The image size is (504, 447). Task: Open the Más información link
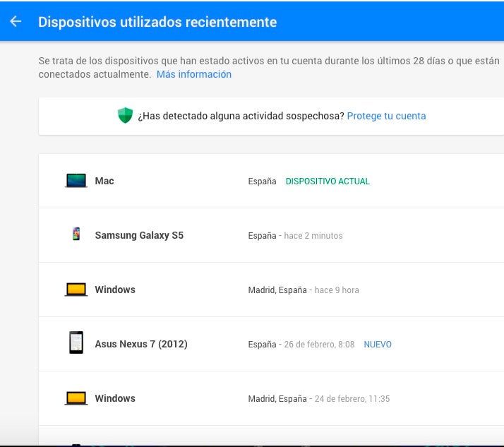tap(194, 74)
